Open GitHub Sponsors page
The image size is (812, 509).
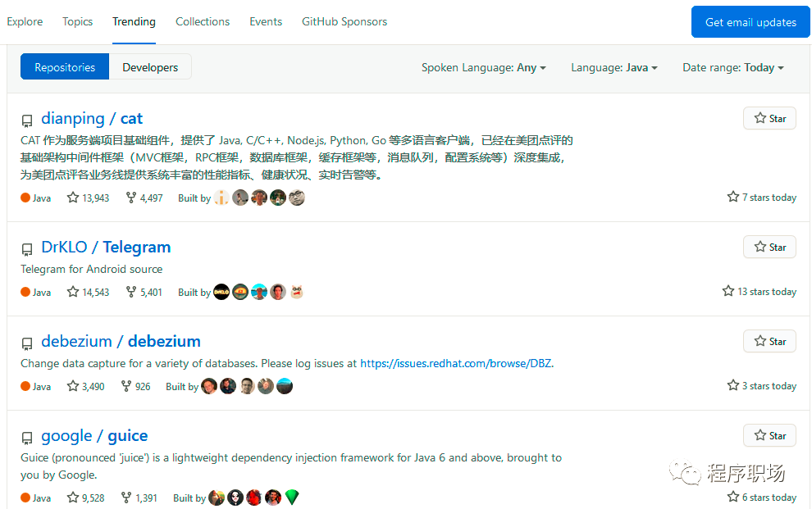344,22
